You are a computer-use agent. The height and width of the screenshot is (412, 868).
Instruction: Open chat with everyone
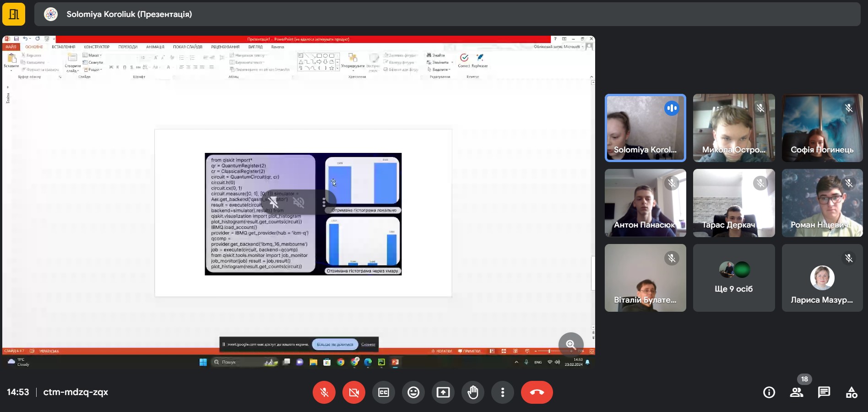coord(824,392)
